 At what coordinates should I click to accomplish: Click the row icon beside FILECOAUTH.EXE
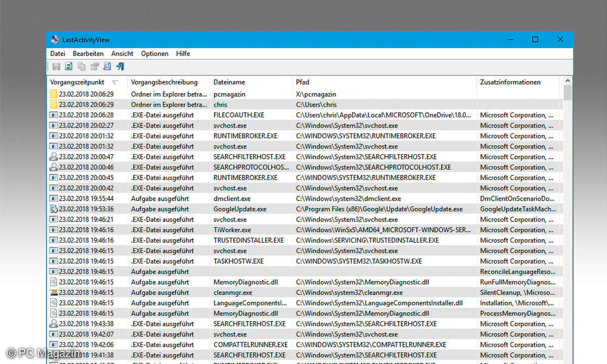point(54,115)
